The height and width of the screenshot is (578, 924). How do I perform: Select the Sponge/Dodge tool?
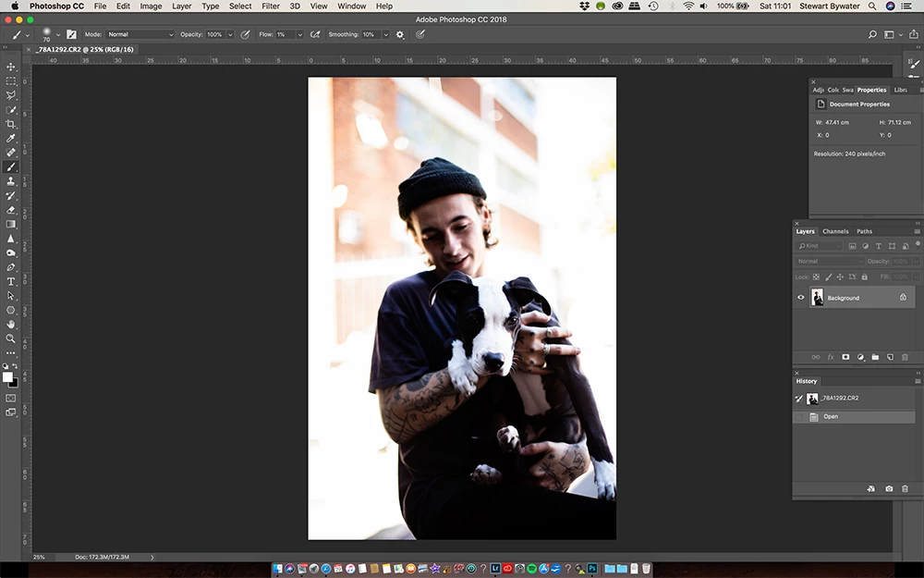[x=10, y=252]
